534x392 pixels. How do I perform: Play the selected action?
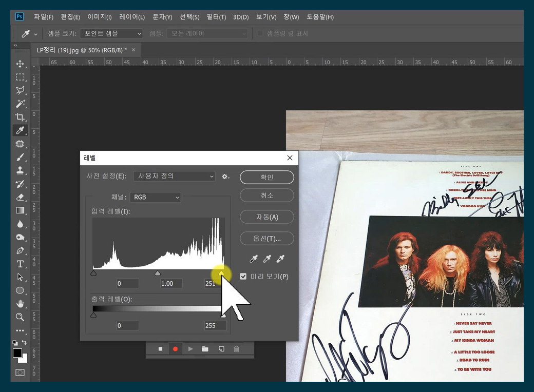tap(190, 349)
